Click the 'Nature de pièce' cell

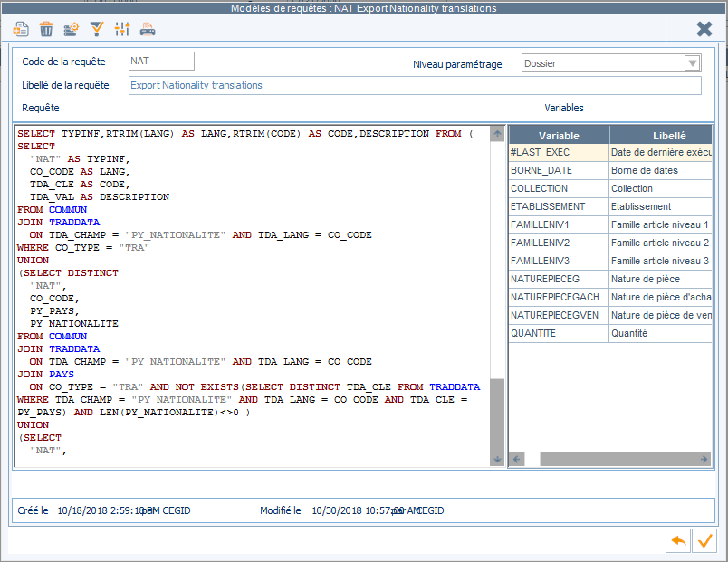click(661, 280)
